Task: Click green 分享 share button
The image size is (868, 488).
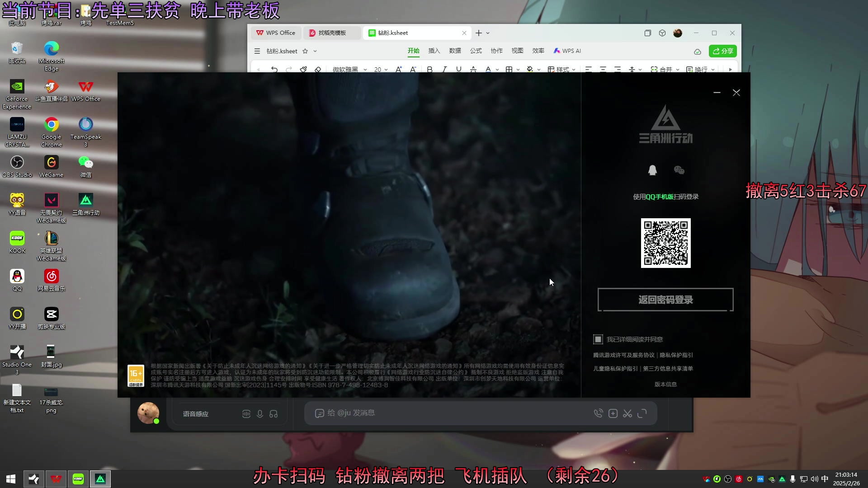Action: point(723,51)
